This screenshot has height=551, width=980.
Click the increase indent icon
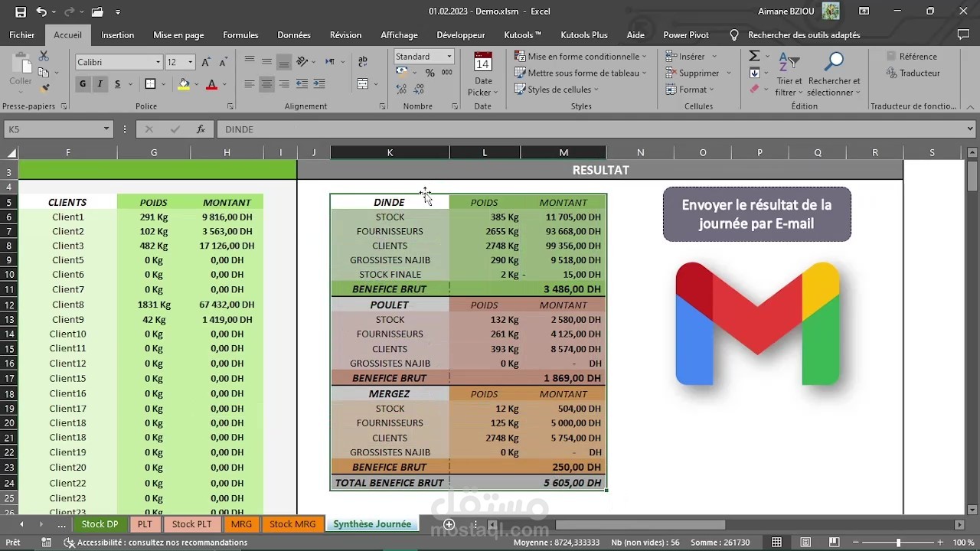tap(319, 84)
